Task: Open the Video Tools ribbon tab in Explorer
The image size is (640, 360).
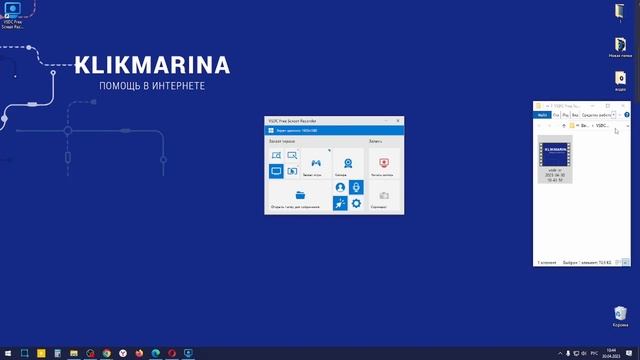Action: click(x=596, y=115)
